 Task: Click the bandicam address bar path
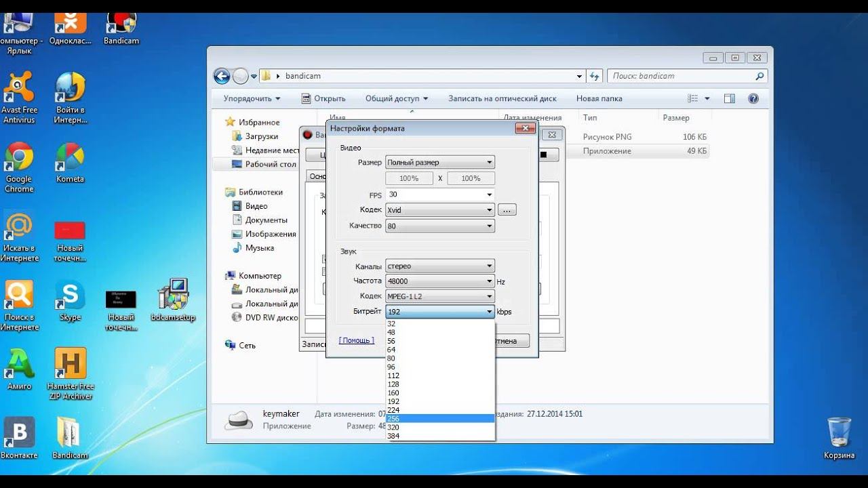[303, 76]
